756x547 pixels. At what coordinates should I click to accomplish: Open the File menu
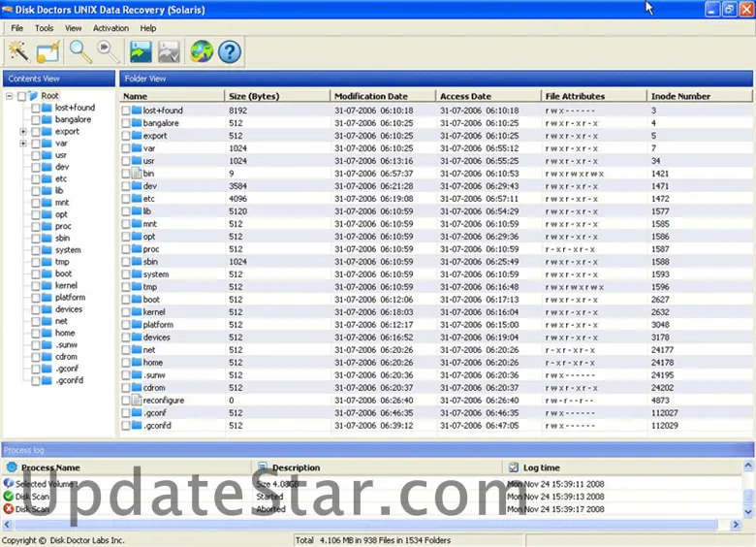(x=16, y=28)
